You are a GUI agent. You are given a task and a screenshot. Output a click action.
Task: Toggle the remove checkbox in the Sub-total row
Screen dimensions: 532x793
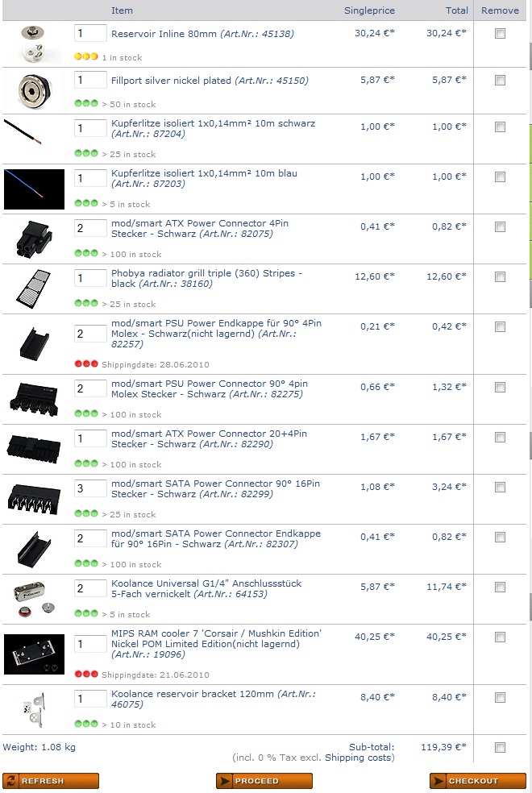point(500,747)
